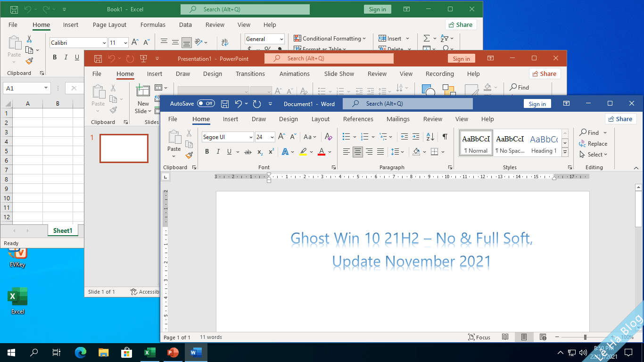Click the Share button in Word

tap(620, 119)
